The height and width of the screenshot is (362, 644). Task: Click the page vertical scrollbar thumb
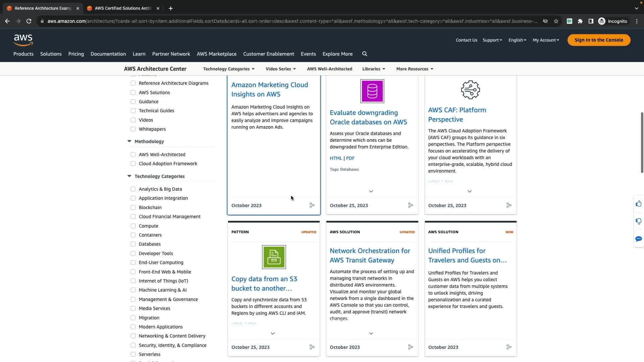642,142
